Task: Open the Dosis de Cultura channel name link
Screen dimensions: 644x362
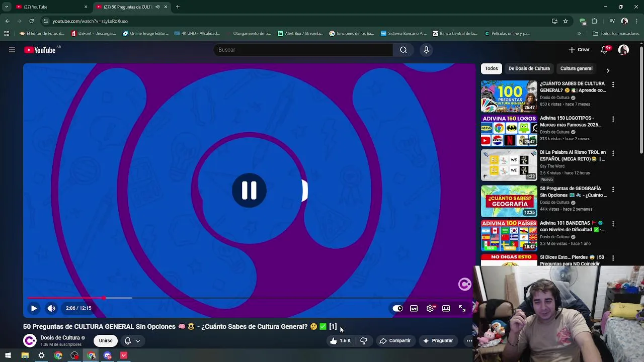Action: pyautogui.click(x=60, y=338)
